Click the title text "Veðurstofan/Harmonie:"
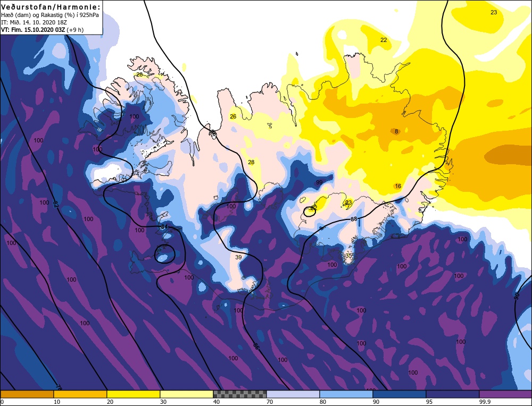 (x=51, y=7)
